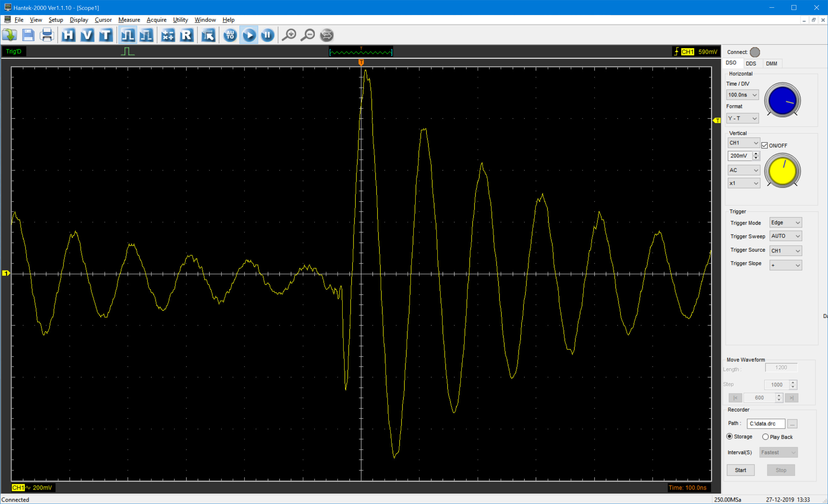Activate the cursor measure arrow icon

tap(208, 35)
